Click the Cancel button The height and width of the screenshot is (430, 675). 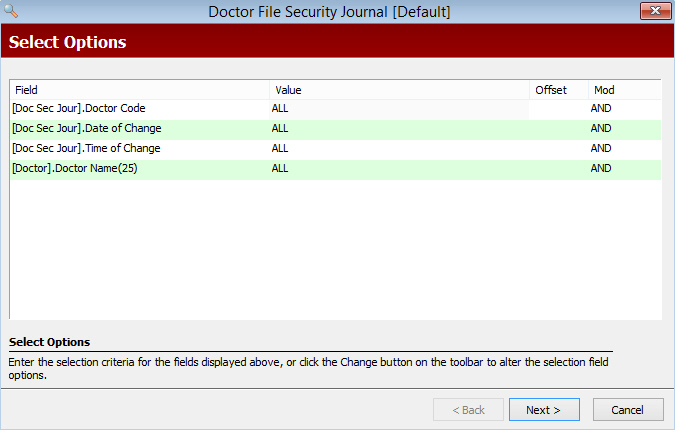point(628,410)
